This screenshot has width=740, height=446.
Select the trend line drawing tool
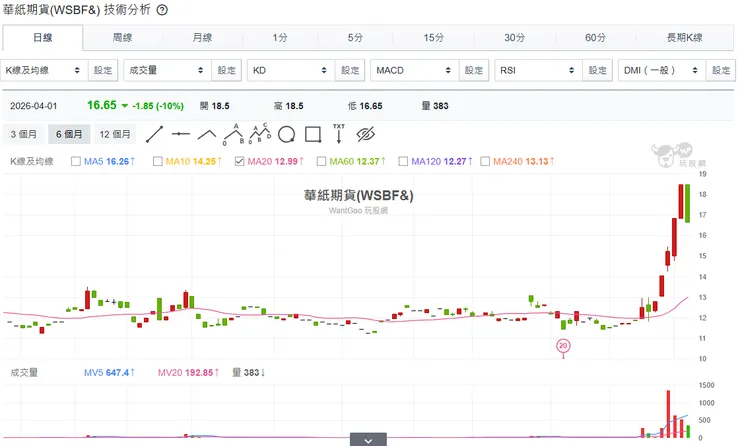tap(154, 135)
